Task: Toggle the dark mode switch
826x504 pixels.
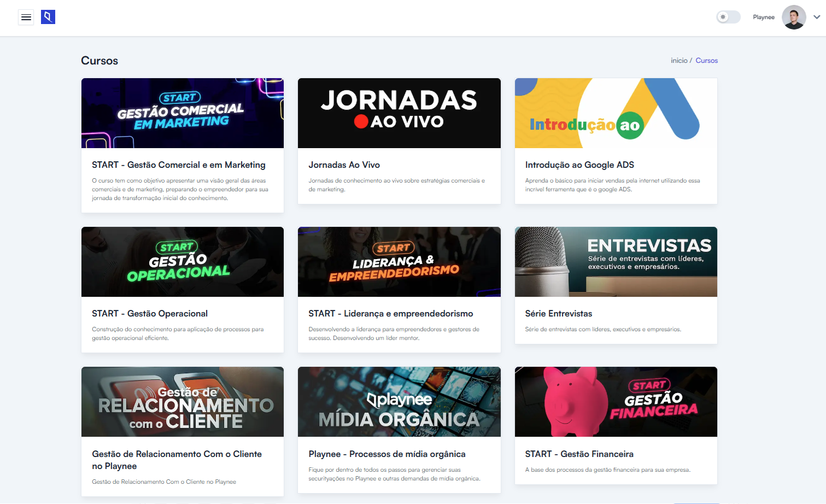Action: 728,17
